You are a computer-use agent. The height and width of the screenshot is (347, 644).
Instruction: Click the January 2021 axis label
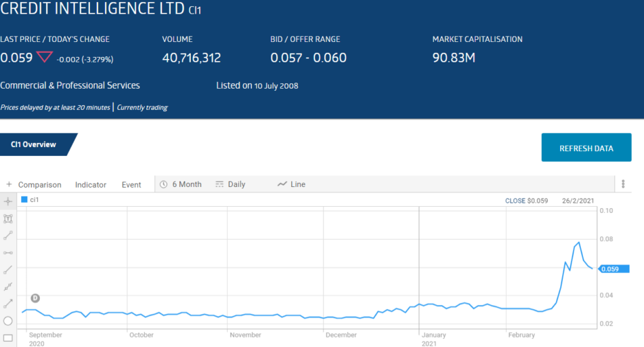433,339
